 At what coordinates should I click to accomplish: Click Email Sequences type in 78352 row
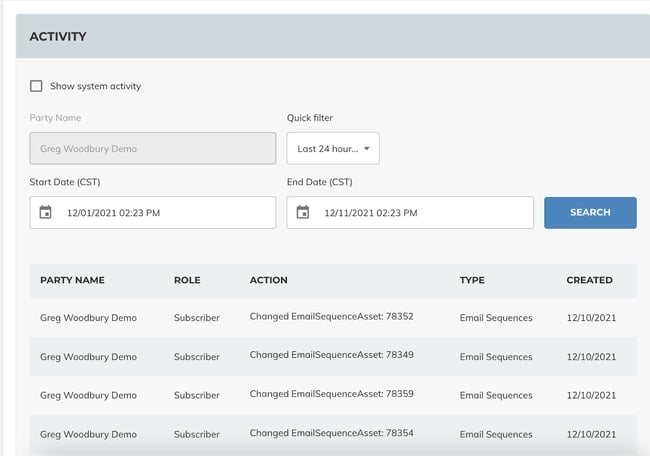click(496, 318)
